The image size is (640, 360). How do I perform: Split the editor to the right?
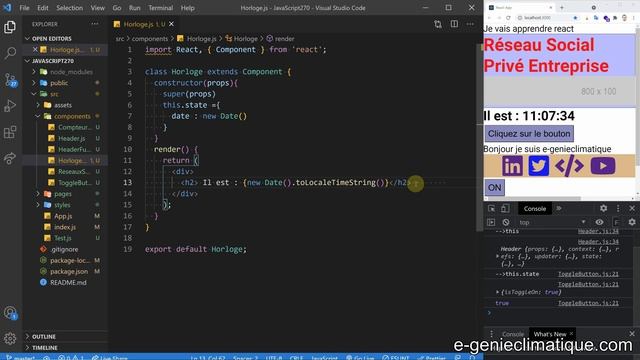454,24
